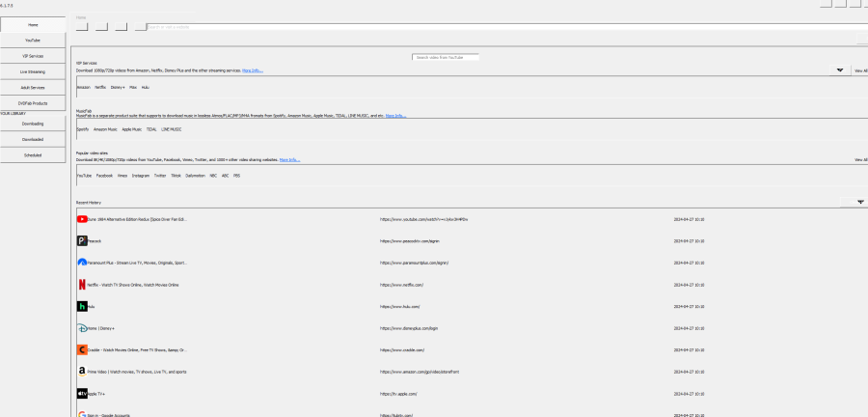Open Live Streaming in the left sidebar
Viewport: 868px width, 417px height.
33,71
